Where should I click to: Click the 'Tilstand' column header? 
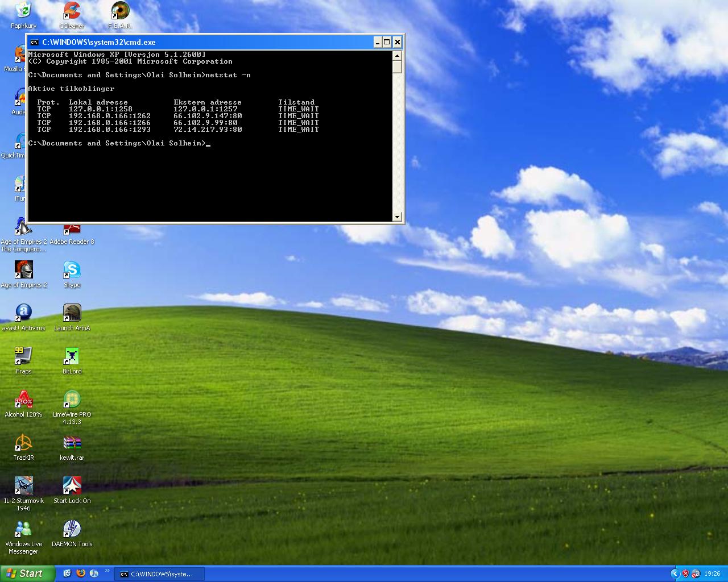tap(296, 102)
